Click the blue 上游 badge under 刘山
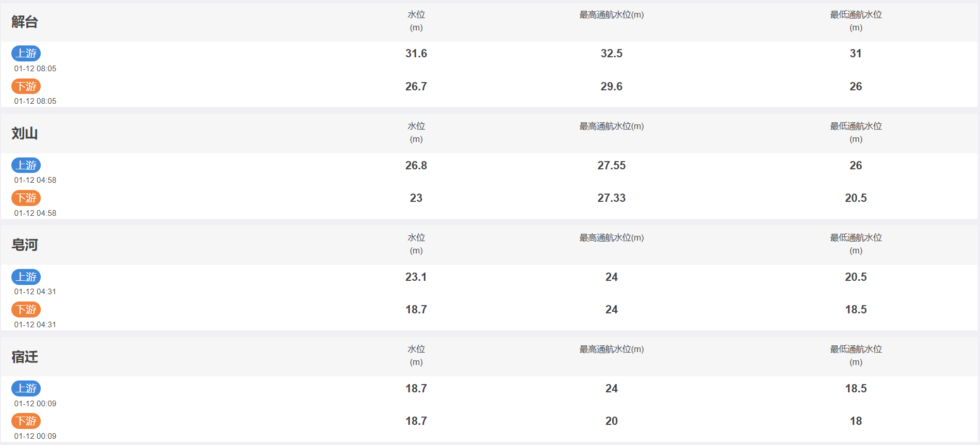Image resolution: width=980 pixels, height=445 pixels. click(x=26, y=165)
